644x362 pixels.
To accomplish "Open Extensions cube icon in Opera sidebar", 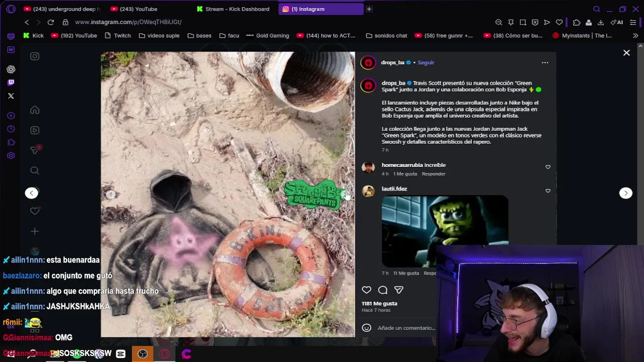I will coord(11,142).
